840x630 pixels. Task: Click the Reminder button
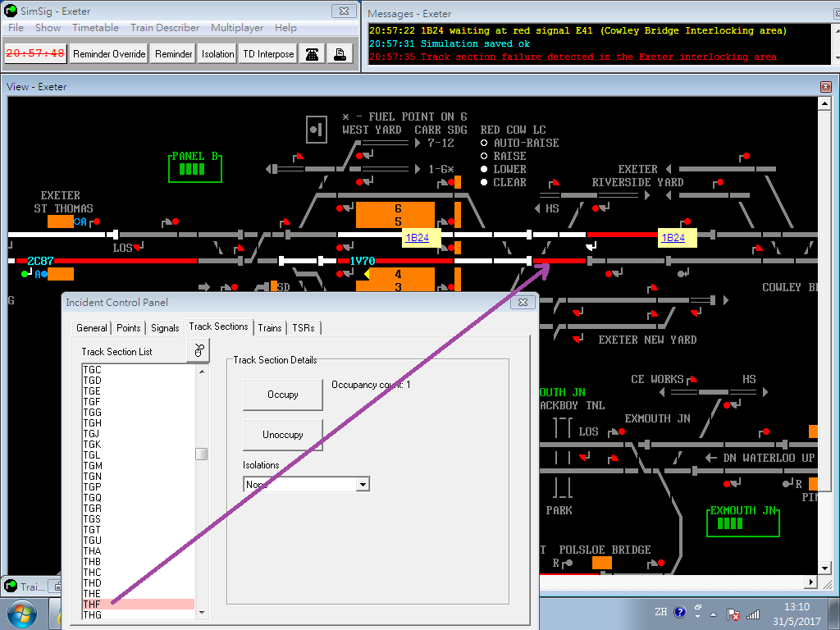[174, 54]
